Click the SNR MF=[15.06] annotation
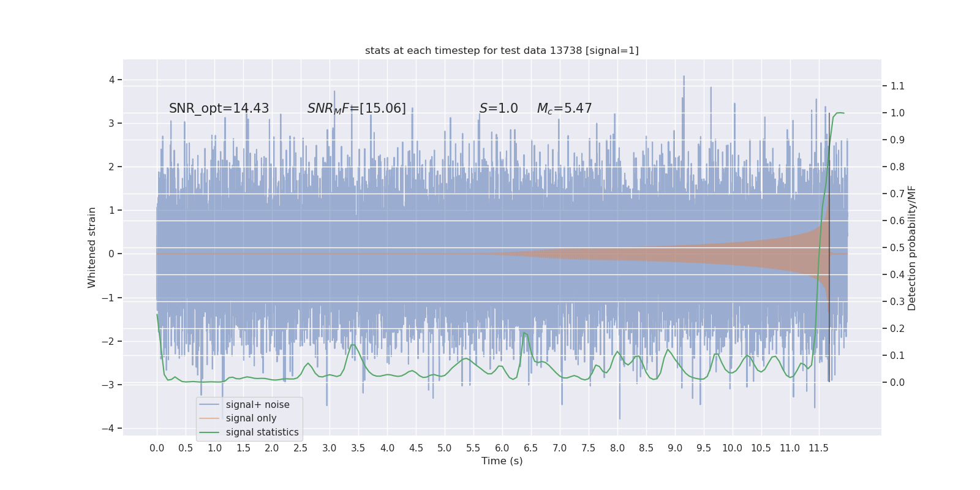Viewport: 980px width, 490px height. point(356,108)
